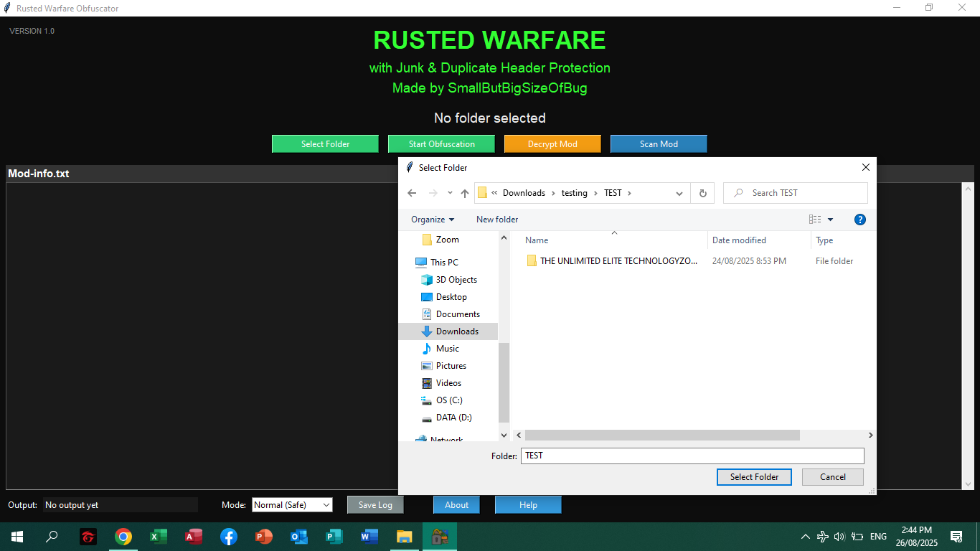Select This PC in navigation pane
Image resolution: width=980 pixels, height=551 pixels.
pos(444,263)
